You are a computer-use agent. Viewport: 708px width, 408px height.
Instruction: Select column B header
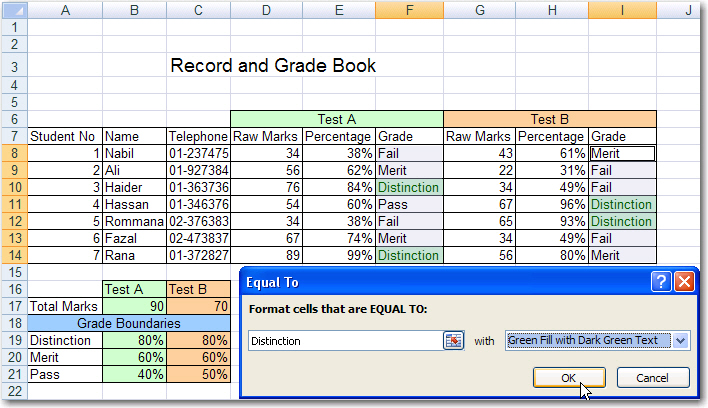tap(135, 10)
